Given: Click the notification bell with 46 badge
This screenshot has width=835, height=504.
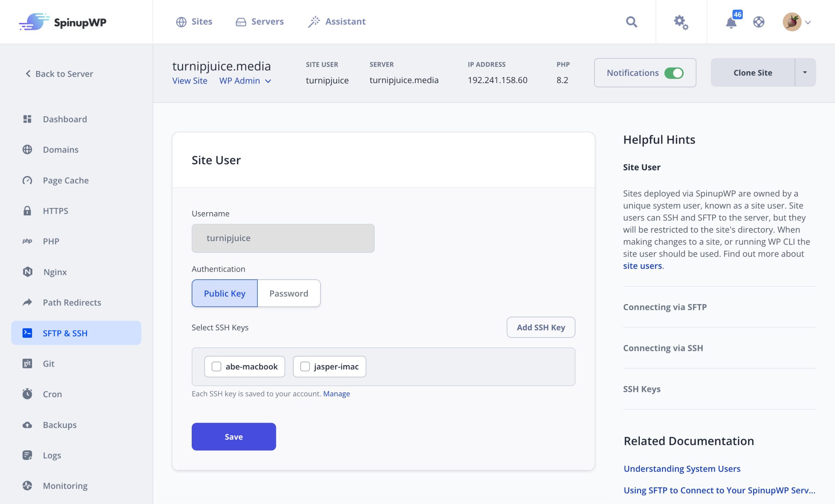Looking at the screenshot, I should pyautogui.click(x=731, y=22).
